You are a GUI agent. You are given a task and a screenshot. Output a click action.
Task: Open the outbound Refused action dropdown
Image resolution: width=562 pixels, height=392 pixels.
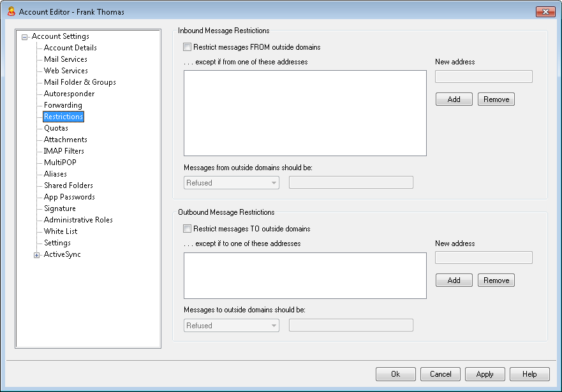(x=232, y=326)
